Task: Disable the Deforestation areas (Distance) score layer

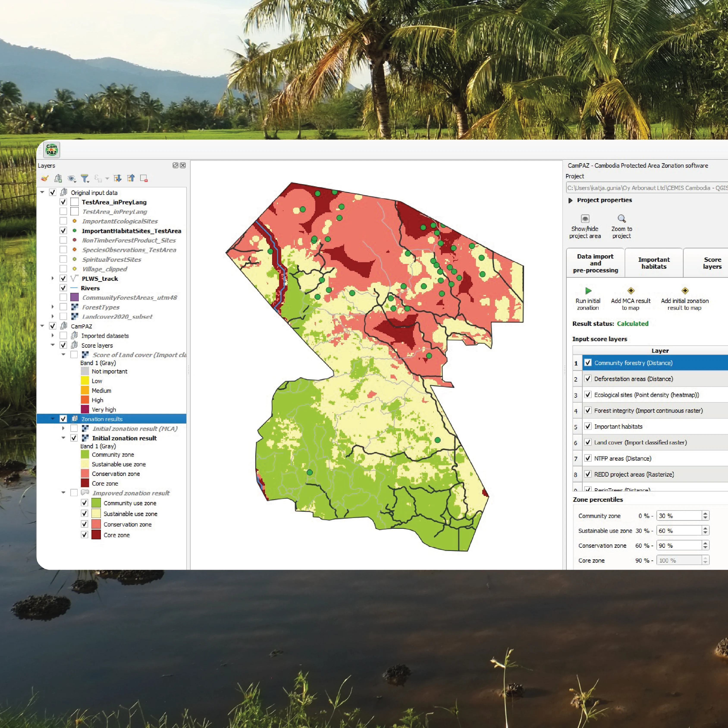Action: (x=588, y=379)
